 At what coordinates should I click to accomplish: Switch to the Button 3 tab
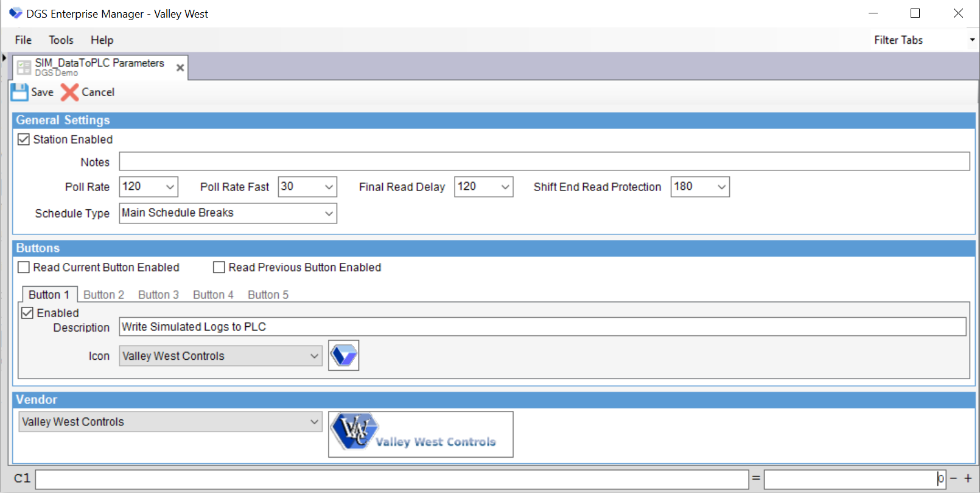coord(158,295)
